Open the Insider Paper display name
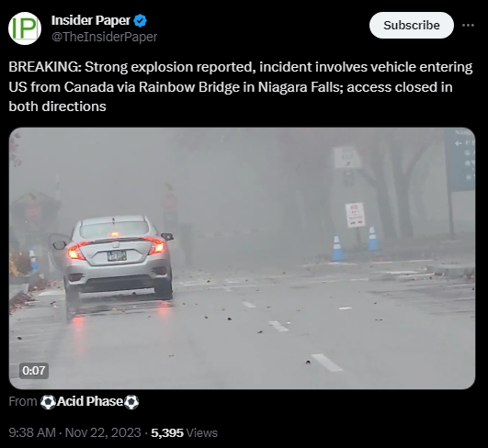488x448 pixels. [x=91, y=20]
